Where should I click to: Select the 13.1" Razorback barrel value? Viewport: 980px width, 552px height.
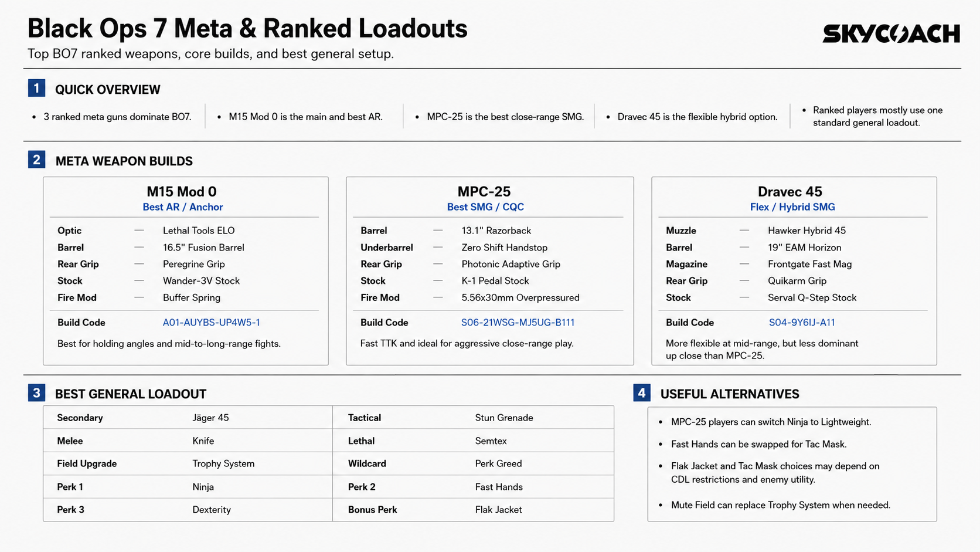click(x=496, y=231)
